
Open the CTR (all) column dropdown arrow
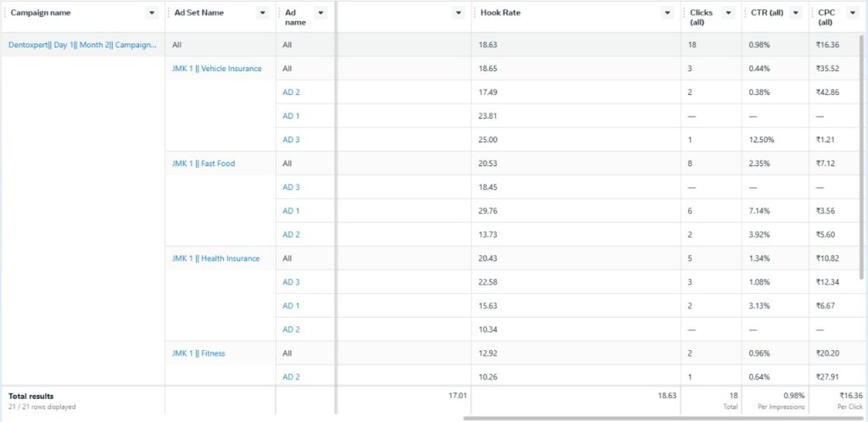795,13
